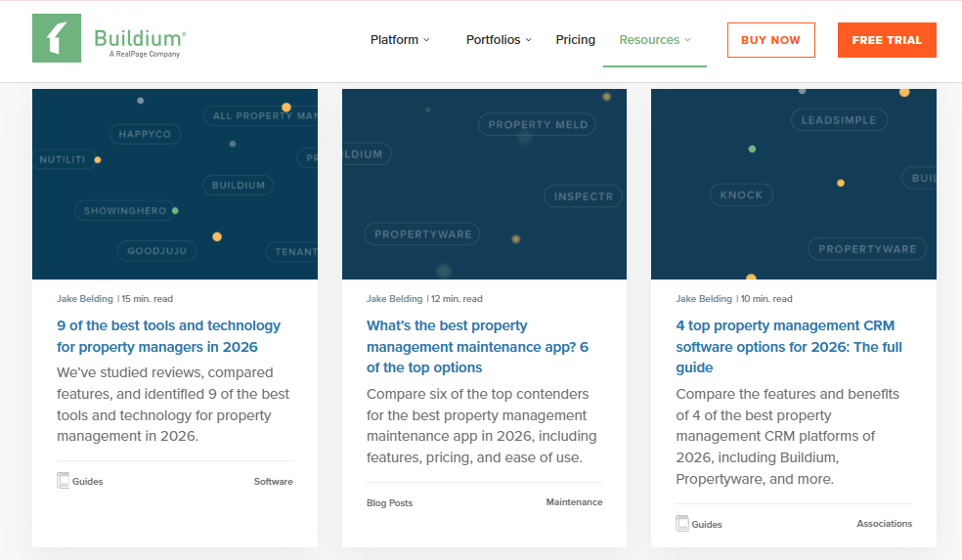Open the Portfolios menu
962x560 pixels.
(499, 40)
